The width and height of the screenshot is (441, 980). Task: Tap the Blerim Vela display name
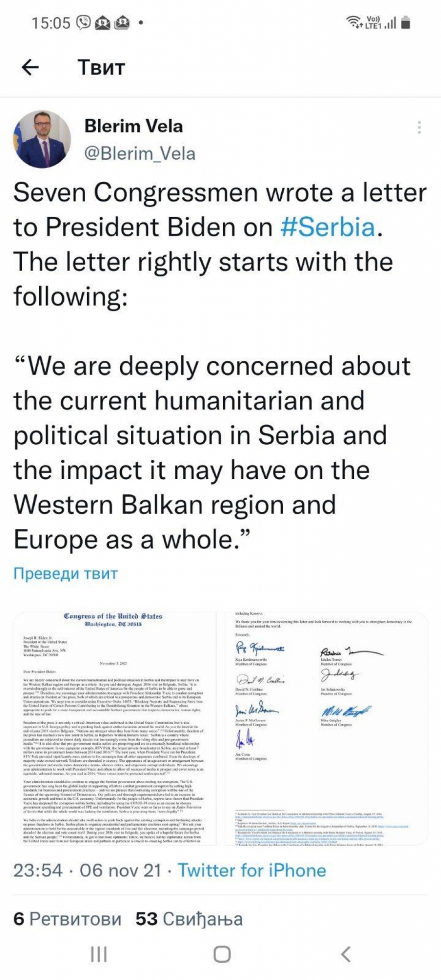(x=134, y=126)
